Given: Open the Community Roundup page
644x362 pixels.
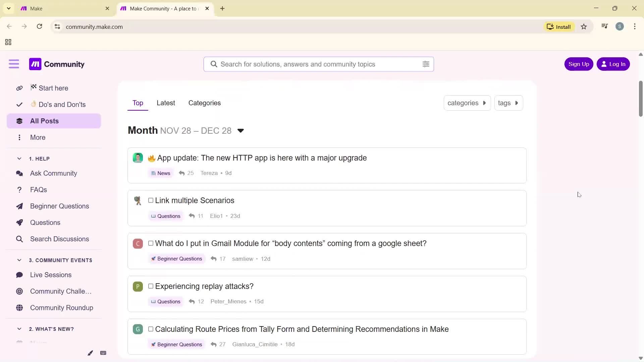Looking at the screenshot, I should (61, 307).
